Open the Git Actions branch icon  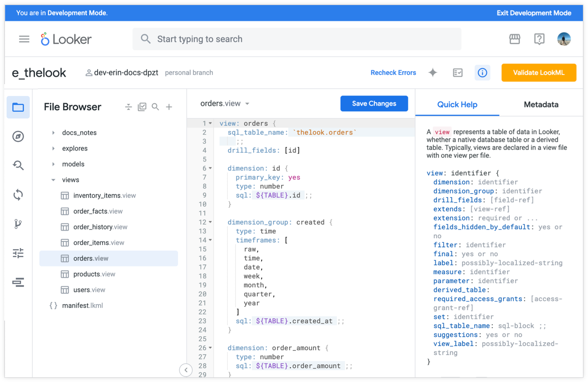18,224
